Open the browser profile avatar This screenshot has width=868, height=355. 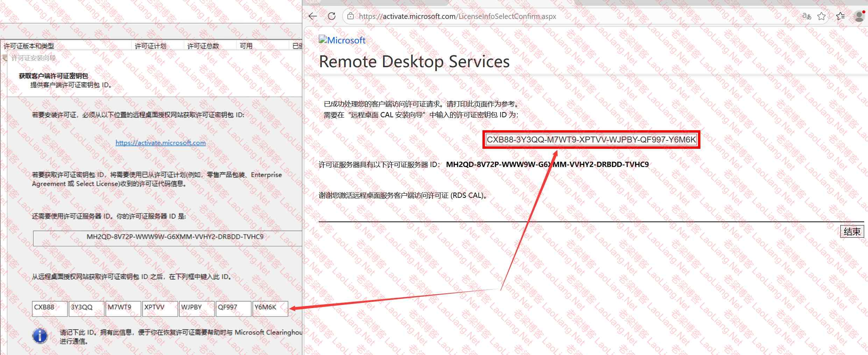(x=859, y=16)
